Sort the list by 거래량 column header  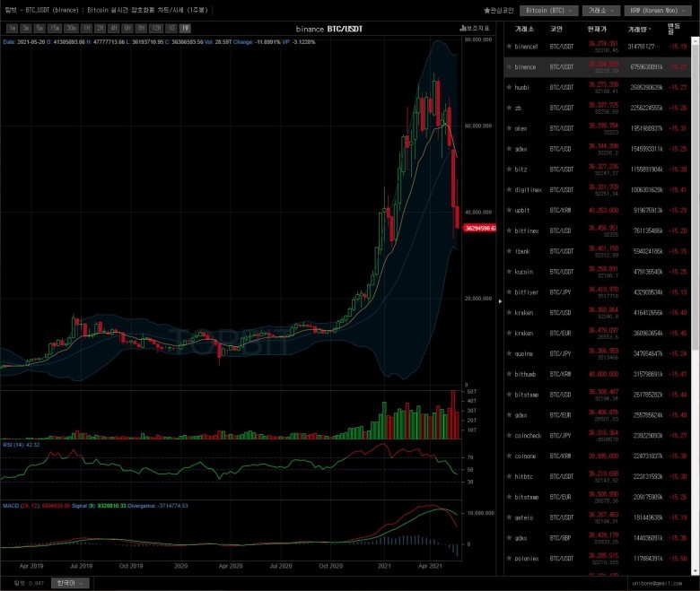tap(639, 30)
